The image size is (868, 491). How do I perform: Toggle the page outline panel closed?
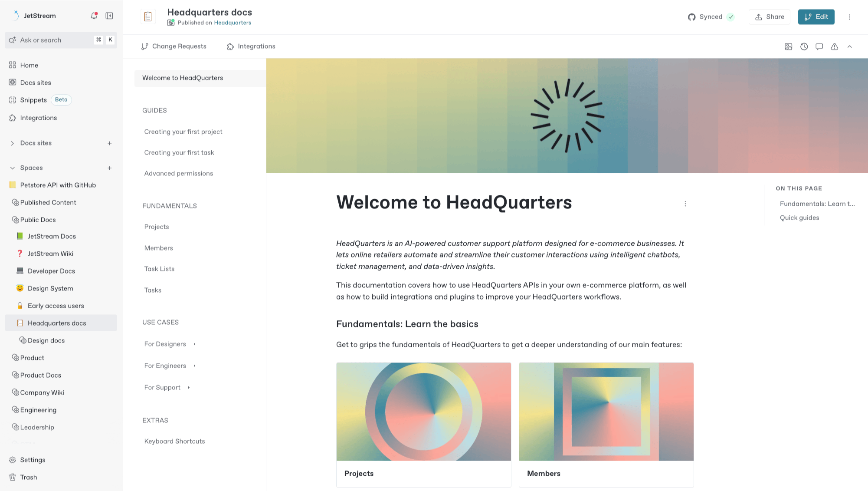851,46
